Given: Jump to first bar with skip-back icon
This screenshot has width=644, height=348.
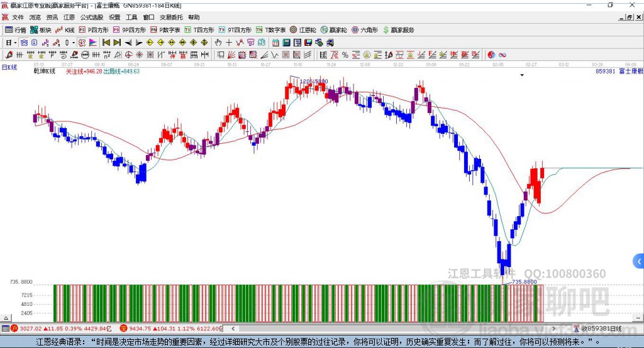Looking at the screenshot, I should pyautogui.click(x=106, y=43).
